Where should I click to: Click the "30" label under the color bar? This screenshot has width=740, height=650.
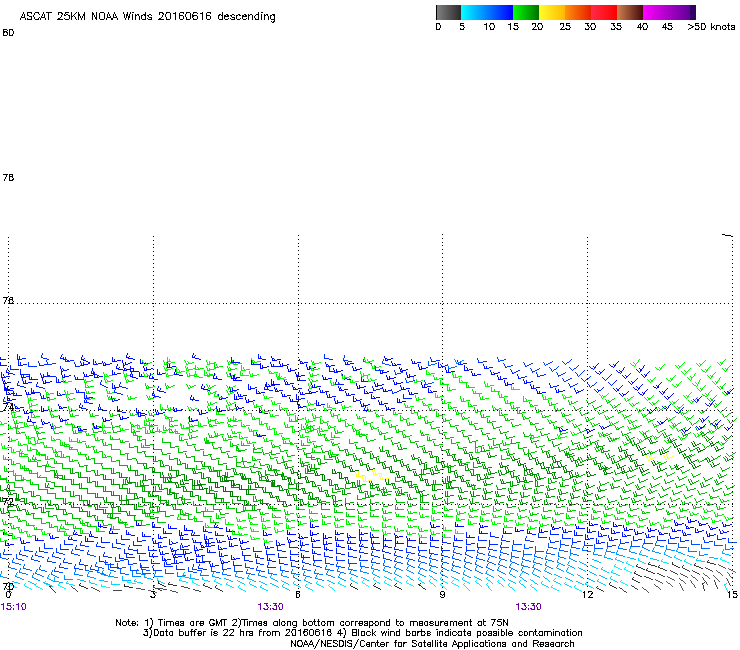pyautogui.click(x=590, y=27)
